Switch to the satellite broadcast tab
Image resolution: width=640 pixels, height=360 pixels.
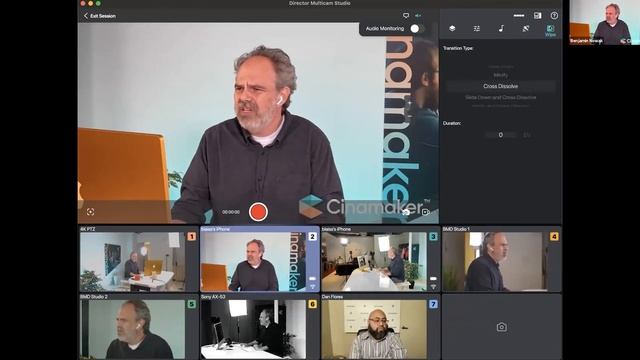tap(526, 29)
